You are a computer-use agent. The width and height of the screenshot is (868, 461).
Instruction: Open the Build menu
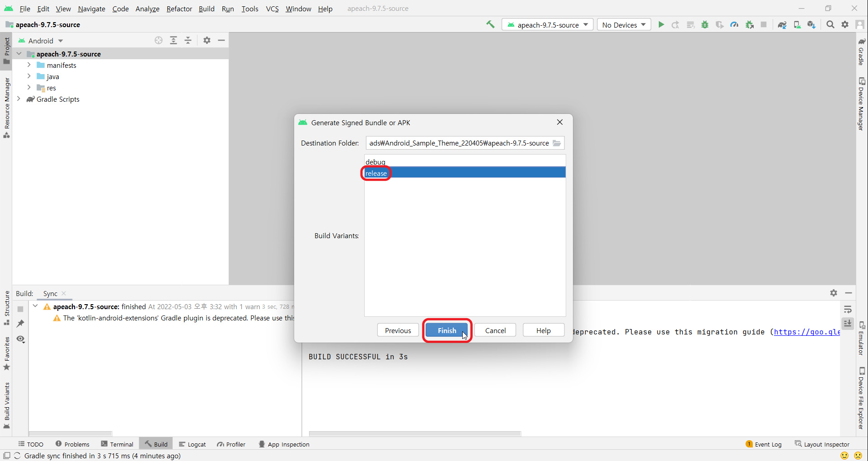coord(206,9)
